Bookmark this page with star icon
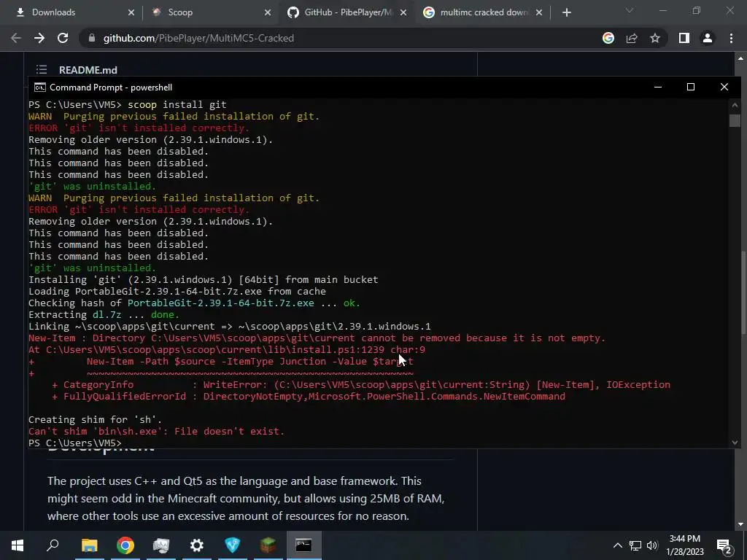The height and width of the screenshot is (560, 747). [x=655, y=38]
